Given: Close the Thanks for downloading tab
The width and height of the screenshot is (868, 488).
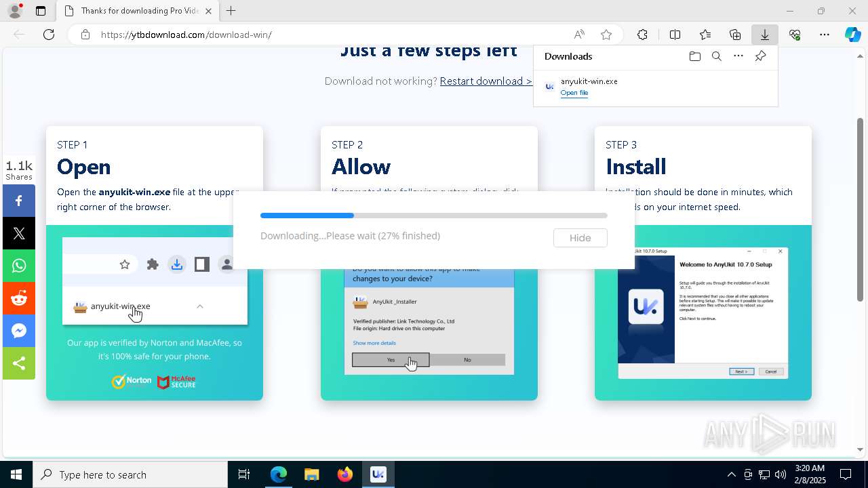Looking at the screenshot, I should pos(208,11).
